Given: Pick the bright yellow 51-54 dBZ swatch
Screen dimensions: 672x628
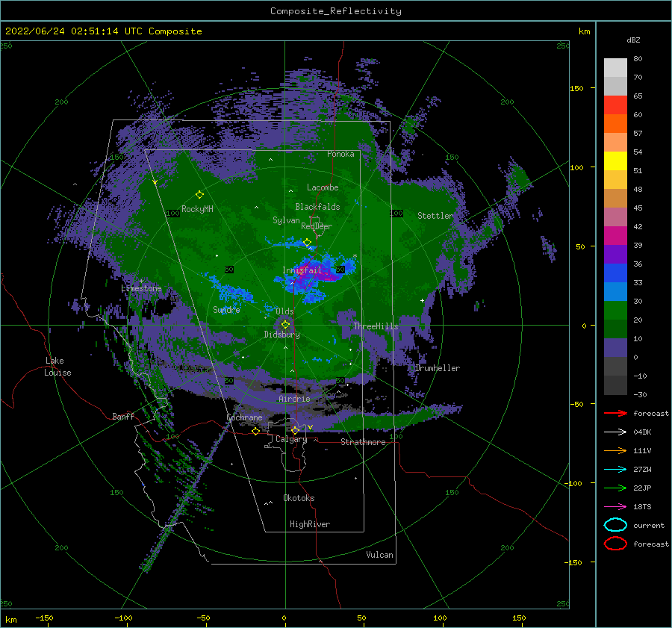Looking at the screenshot, I should [615, 161].
